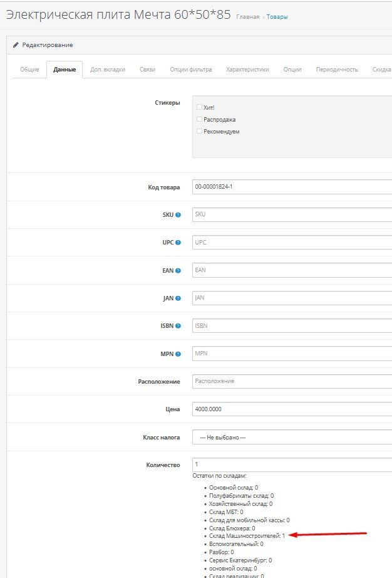
Task: Click into the ISBN input field
Action: tap(292, 325)
